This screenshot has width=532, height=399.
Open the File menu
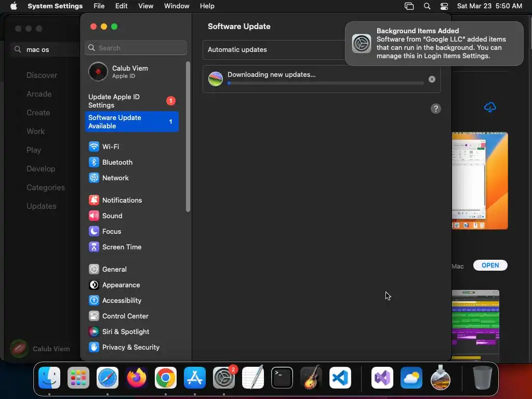99,6
